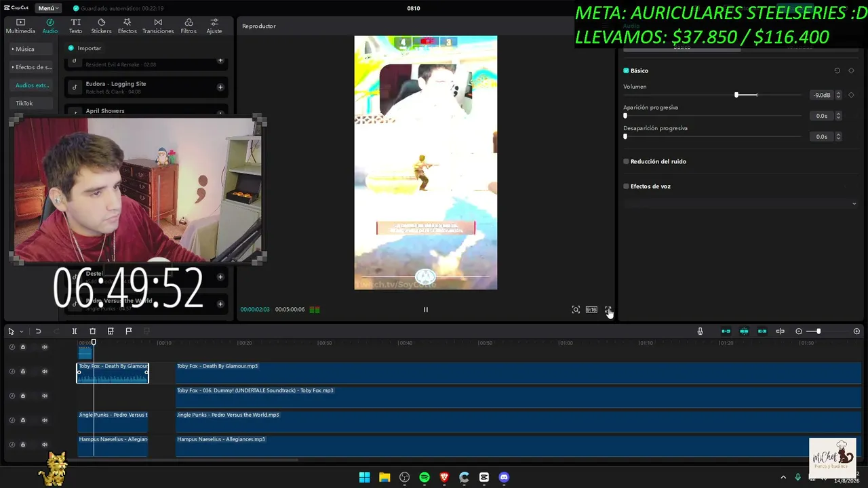Click the Desaparición progresiva 0.0s field
Image resolution: width=868 pixels, height=488 pixels.
[x=822, y=137]
